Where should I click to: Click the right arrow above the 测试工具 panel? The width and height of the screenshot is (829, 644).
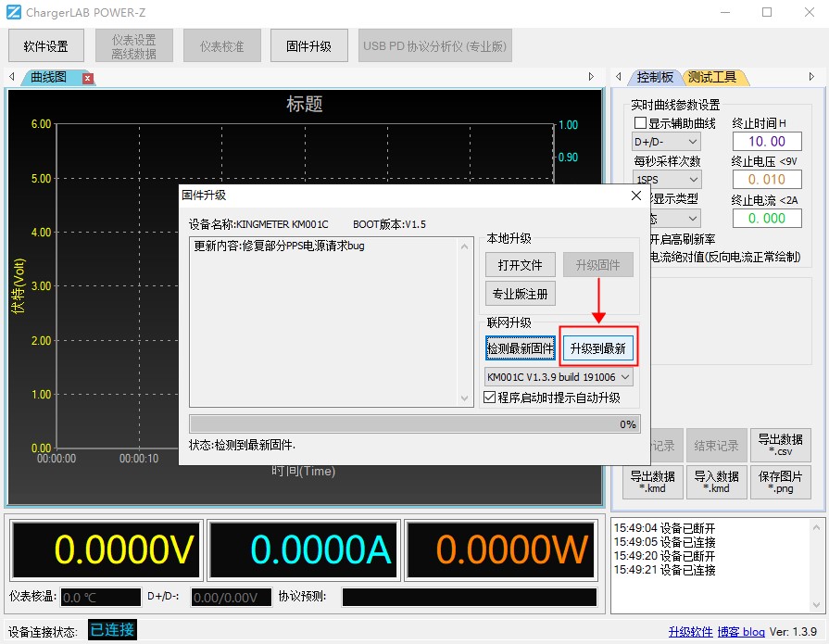[812, 77]
